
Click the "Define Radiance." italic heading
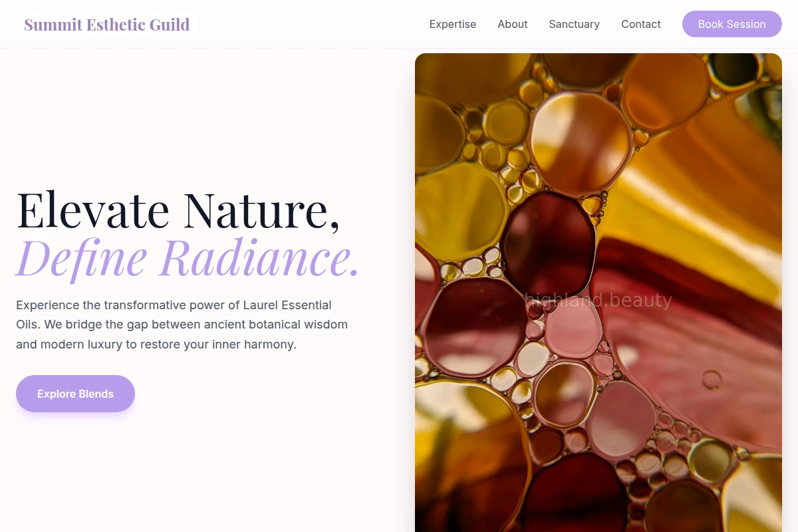coord(188,257)
